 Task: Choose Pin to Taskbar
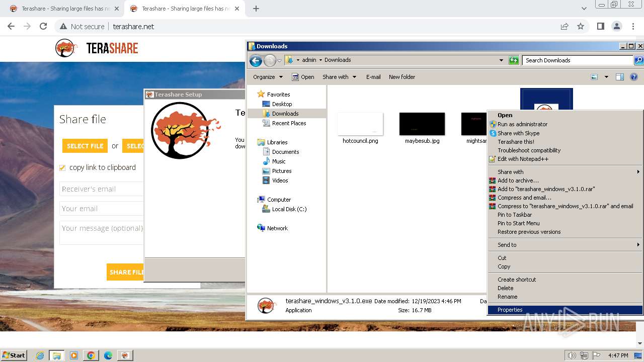[x=566, y=215]
